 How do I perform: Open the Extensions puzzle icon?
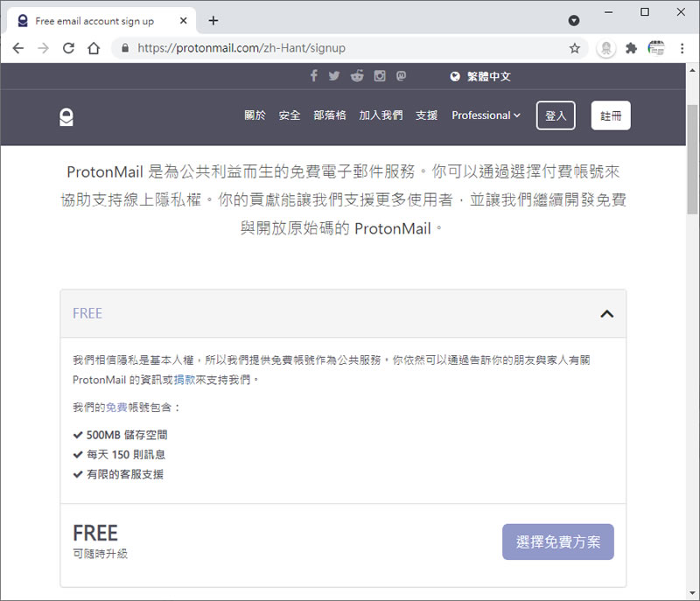[x=631, y=48]
